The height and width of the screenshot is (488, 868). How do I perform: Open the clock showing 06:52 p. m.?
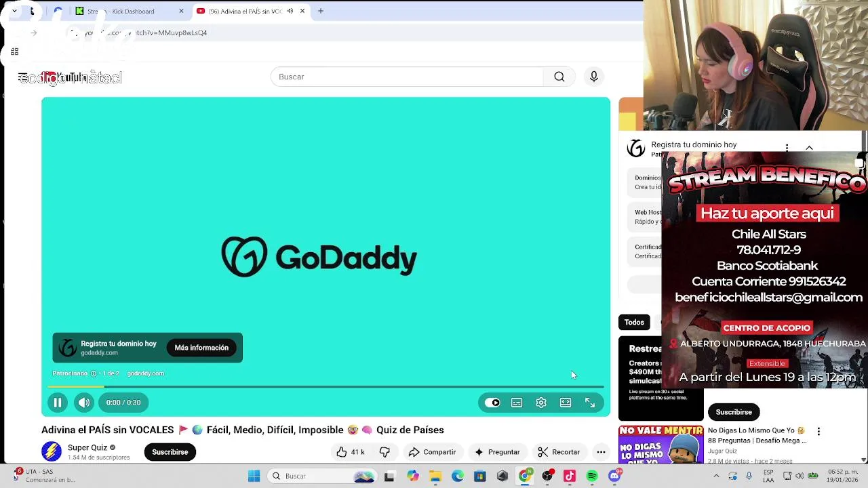842,476
